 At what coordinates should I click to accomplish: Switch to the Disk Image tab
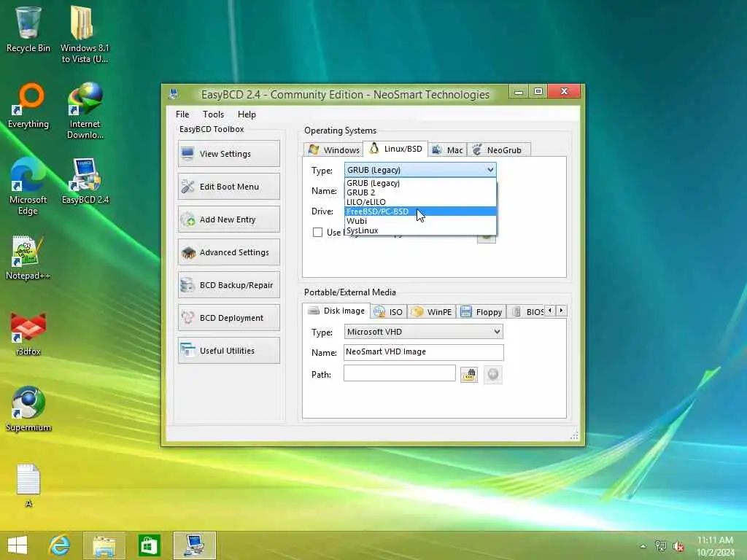(x=336, y=311)
